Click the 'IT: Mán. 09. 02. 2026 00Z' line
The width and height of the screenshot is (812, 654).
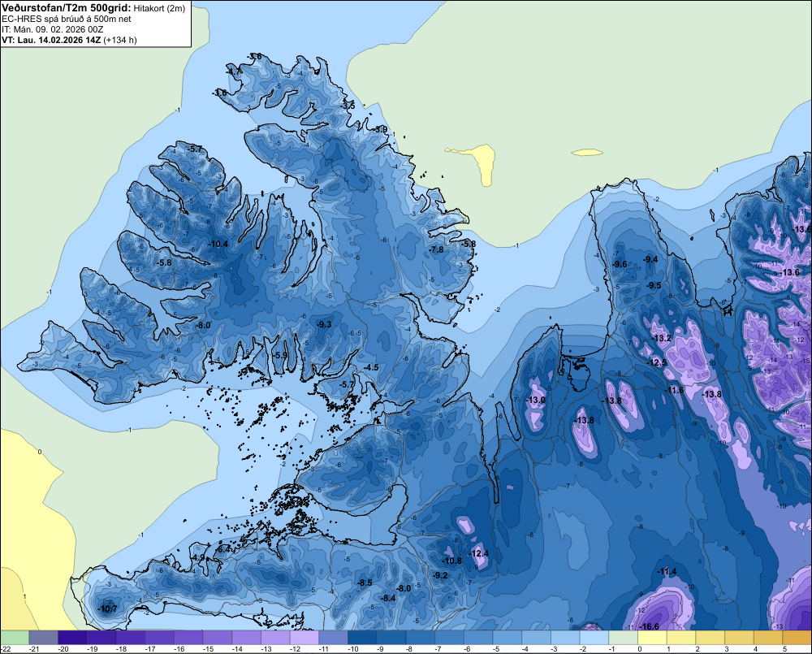(x=52, y=29)
